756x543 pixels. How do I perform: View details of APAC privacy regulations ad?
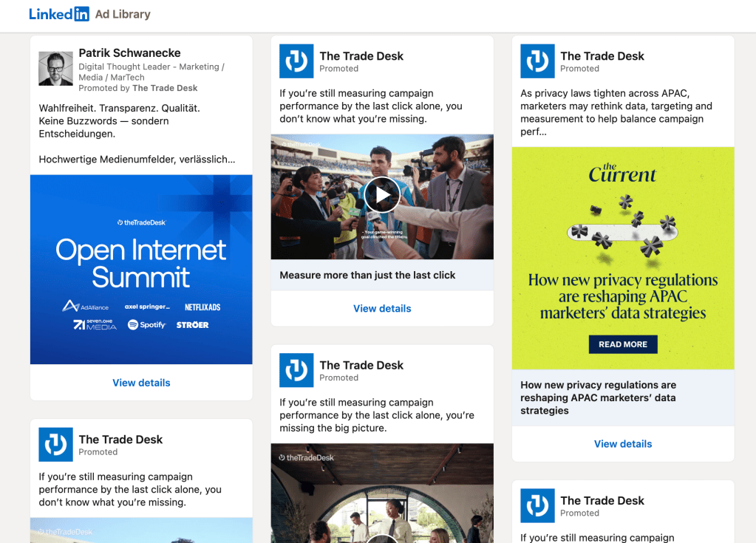click(623, 444)
